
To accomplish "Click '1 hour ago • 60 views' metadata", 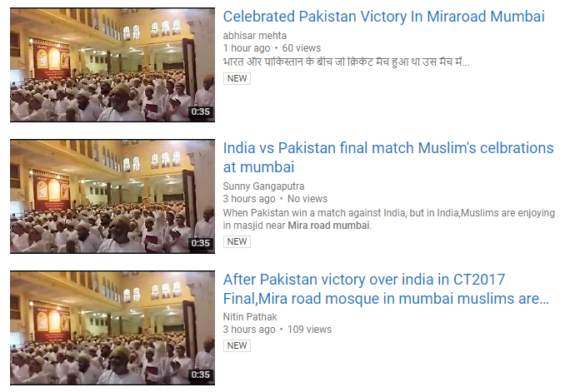I will [272, 48].
